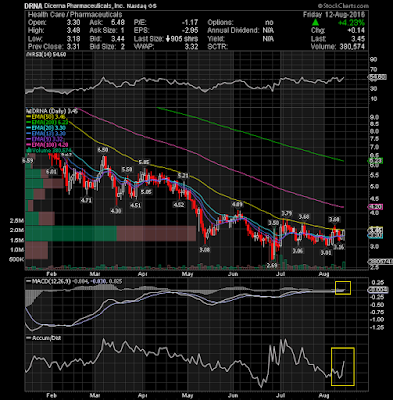The image size is (393, 400).
Task: Click the Jul label on the date axis
Action: (281, 274)
